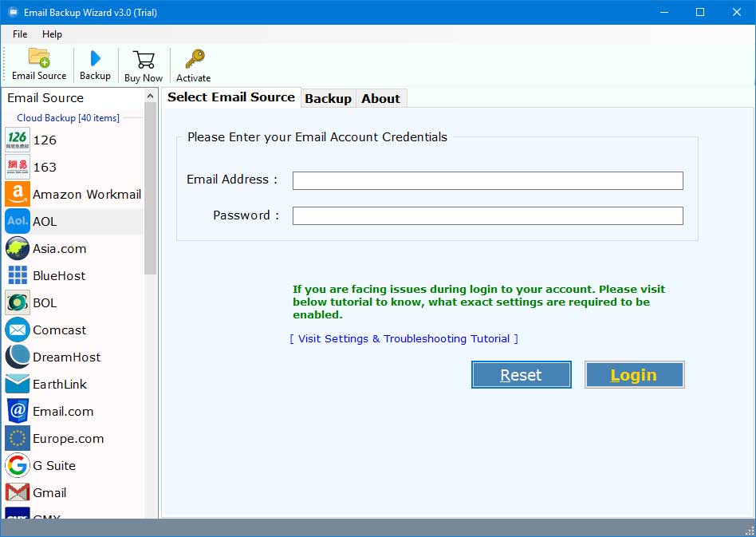756x537 pixels.
Task: Open Visit Settings & Troubleshooting Tutorial link
Action: [x=404, y=338]
